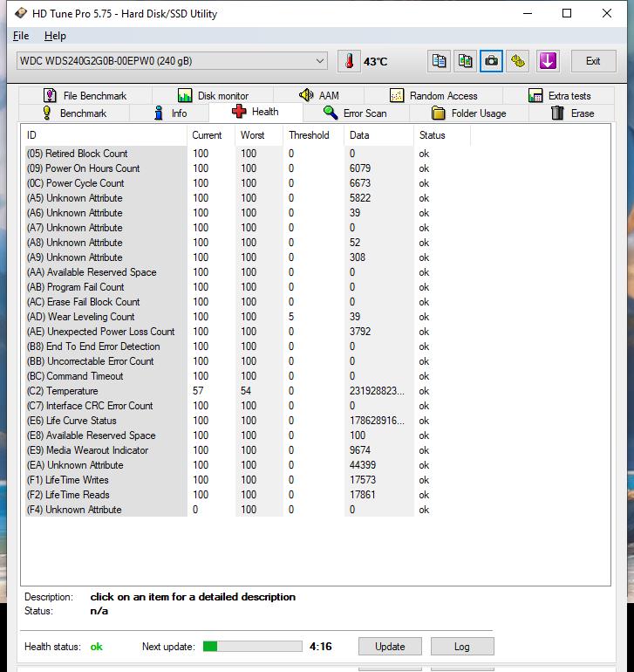Select the (F2) LifeTime Reads row
Viewport: 634px width, 672px height.
pos(248,495)
